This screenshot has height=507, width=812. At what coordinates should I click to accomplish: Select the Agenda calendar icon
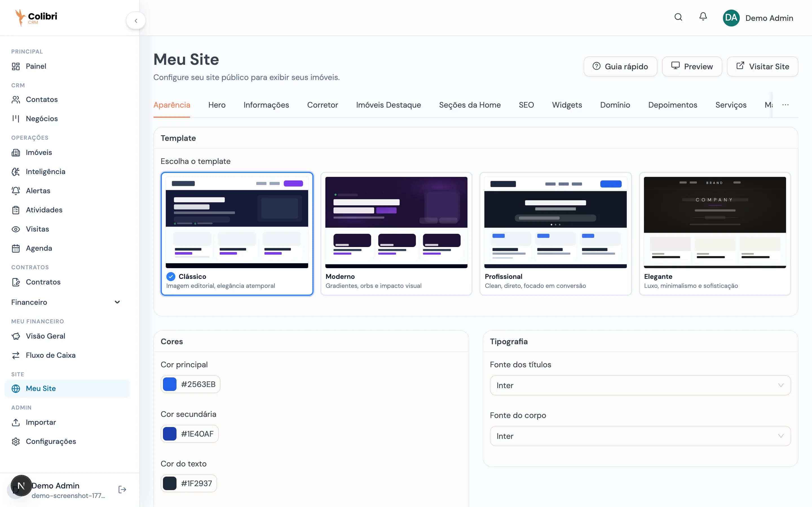click(x=16, y=248)
